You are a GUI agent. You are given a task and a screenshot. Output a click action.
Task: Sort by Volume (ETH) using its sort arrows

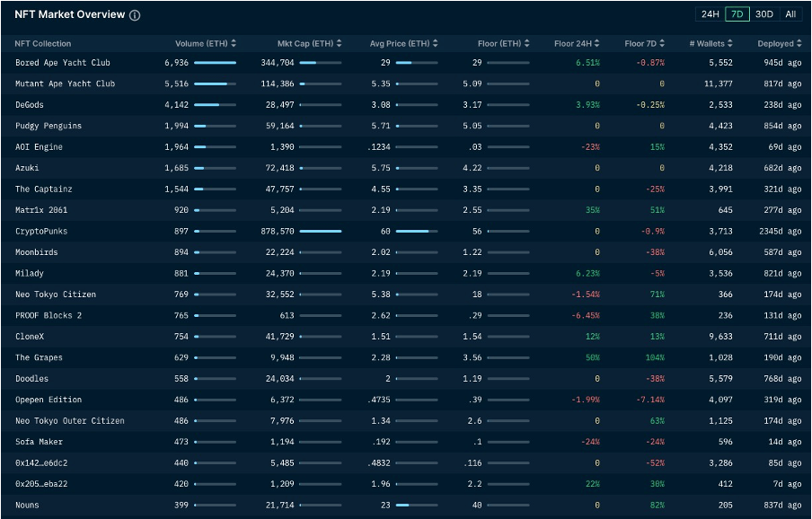click(x=234, y=43)
